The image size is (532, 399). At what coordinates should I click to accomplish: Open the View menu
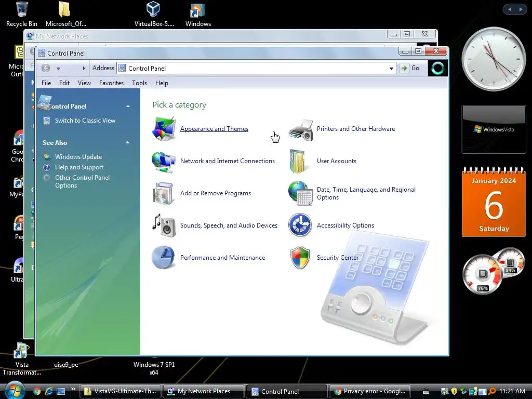[84, 83]
